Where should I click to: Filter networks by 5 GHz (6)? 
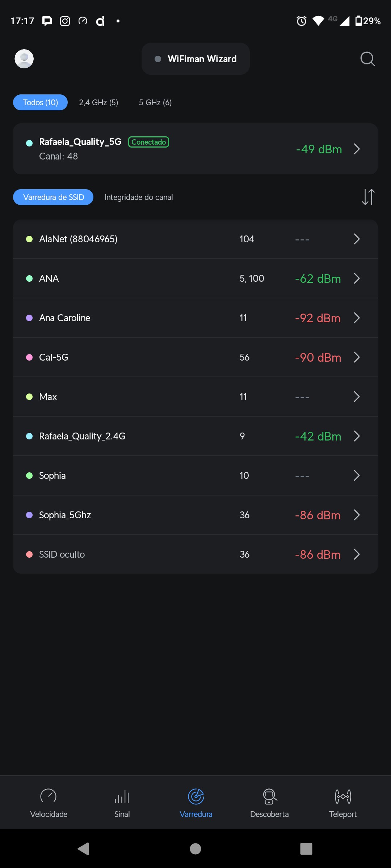tap(155, 102)
